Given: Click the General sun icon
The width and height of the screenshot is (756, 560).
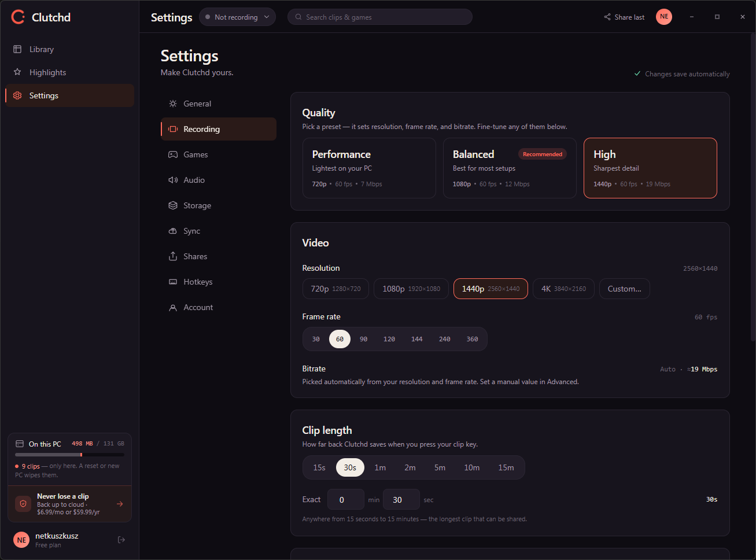Looking at the screenshot, I should [173, 104].
